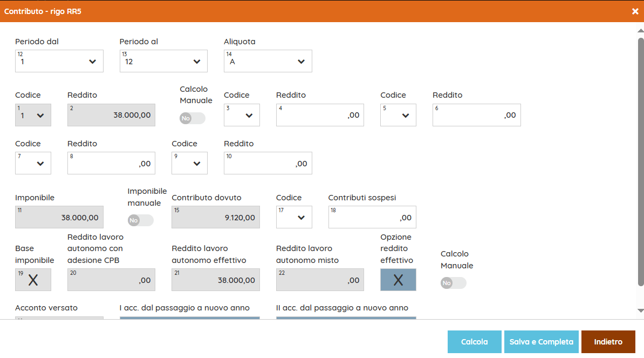This screenshot has width=644, height=358.
Task: Click the Indietro button
Action: 608,342
